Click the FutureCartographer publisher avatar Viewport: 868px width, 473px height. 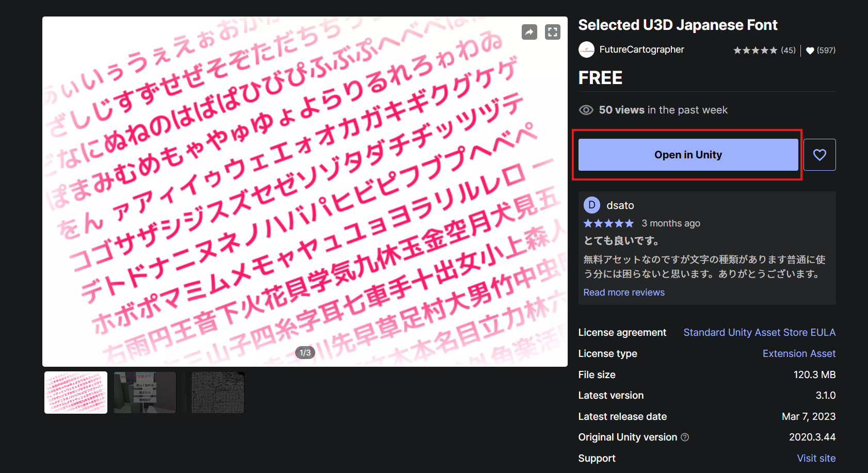[586, 50]
